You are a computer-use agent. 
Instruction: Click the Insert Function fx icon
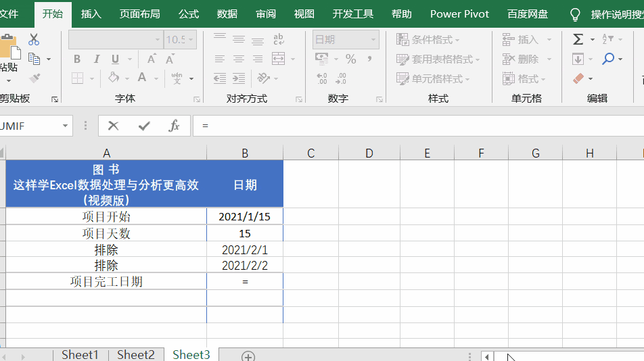pos(174,126)
